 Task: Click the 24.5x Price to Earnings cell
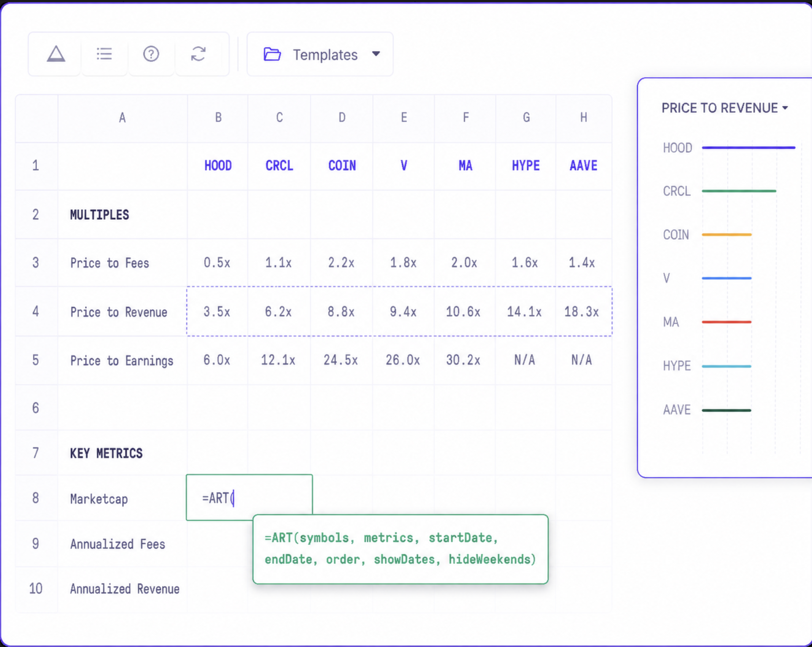coord(341,360)
